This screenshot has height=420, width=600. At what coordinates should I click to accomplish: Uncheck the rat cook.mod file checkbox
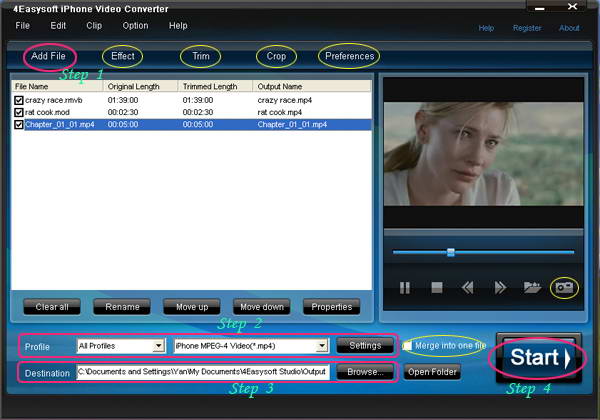click(x=18, y=112)
